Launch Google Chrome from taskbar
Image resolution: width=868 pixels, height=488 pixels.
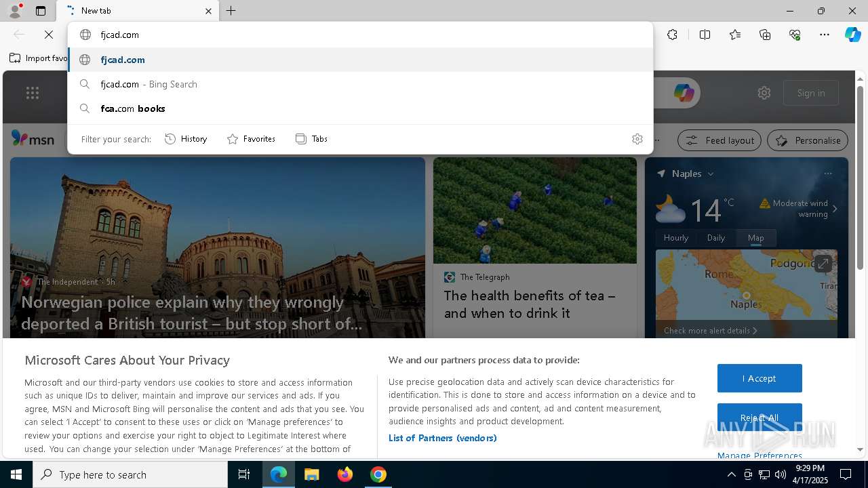point(378,474)
